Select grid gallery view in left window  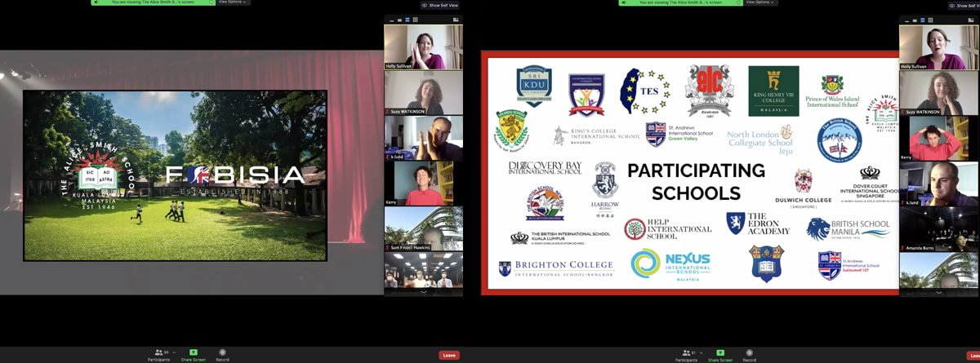[x=415, y=20]
